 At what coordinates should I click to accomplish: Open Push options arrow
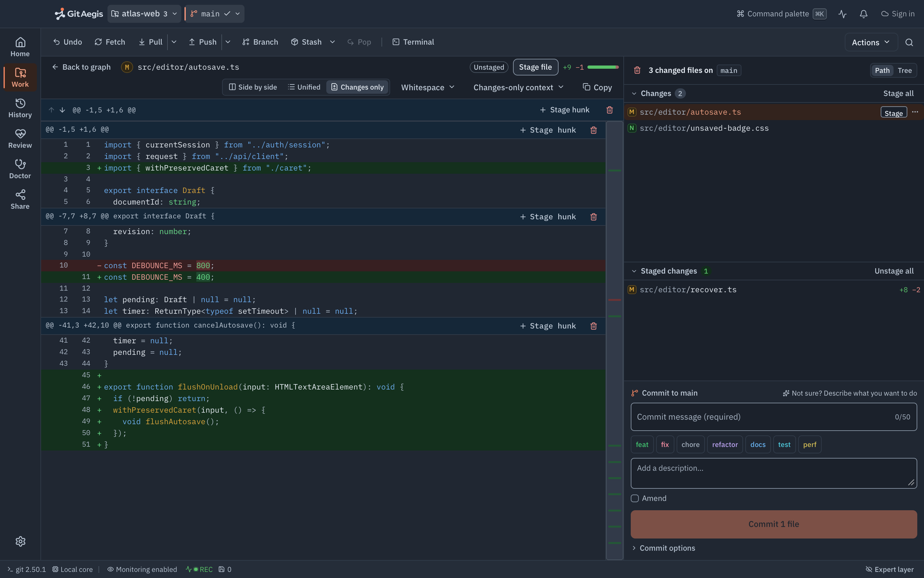228,42
